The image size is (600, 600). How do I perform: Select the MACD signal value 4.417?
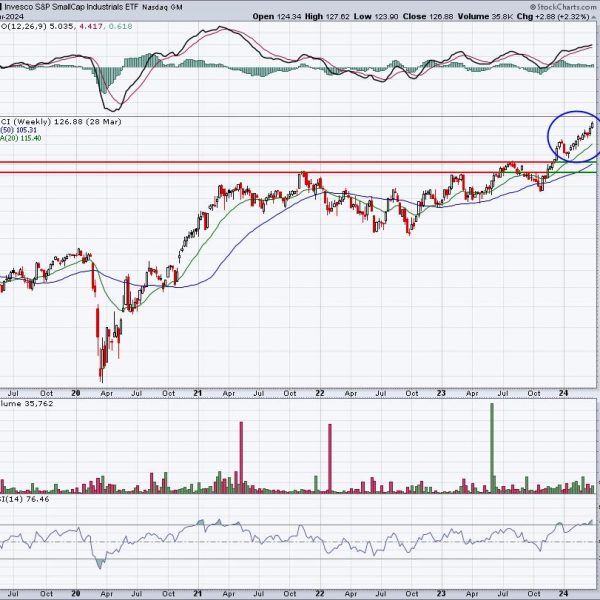pyautogui.click(x=90, y=26)
